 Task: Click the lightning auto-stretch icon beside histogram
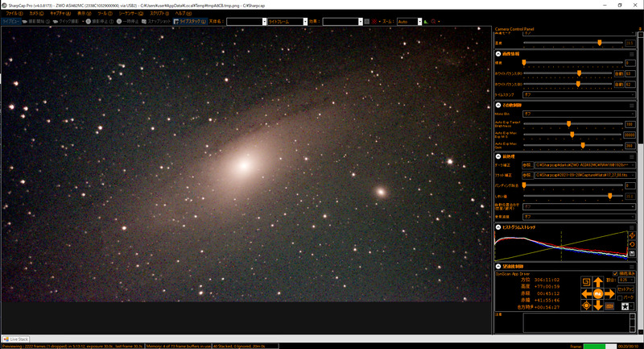point(632,235)
